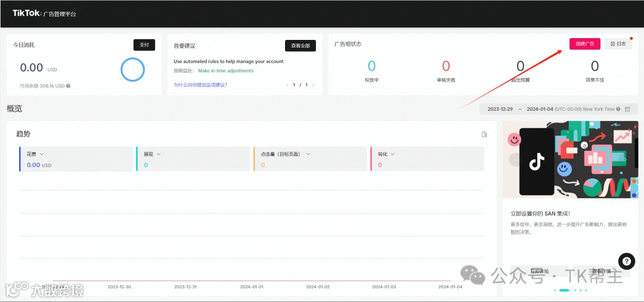Select the active elongated carousel indicator
Screen dimensions: 644x302
[x=564, y=290]
